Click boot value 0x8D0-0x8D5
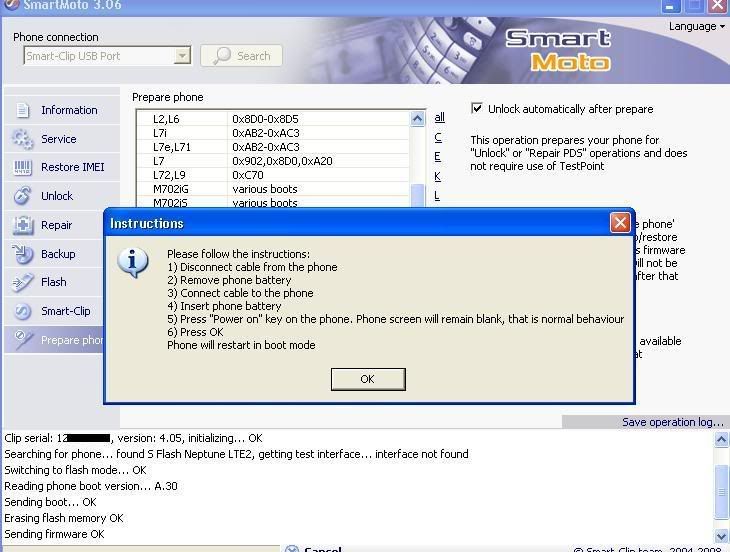The height and width of the screenshot is (552, 730). tap(265, 119)
